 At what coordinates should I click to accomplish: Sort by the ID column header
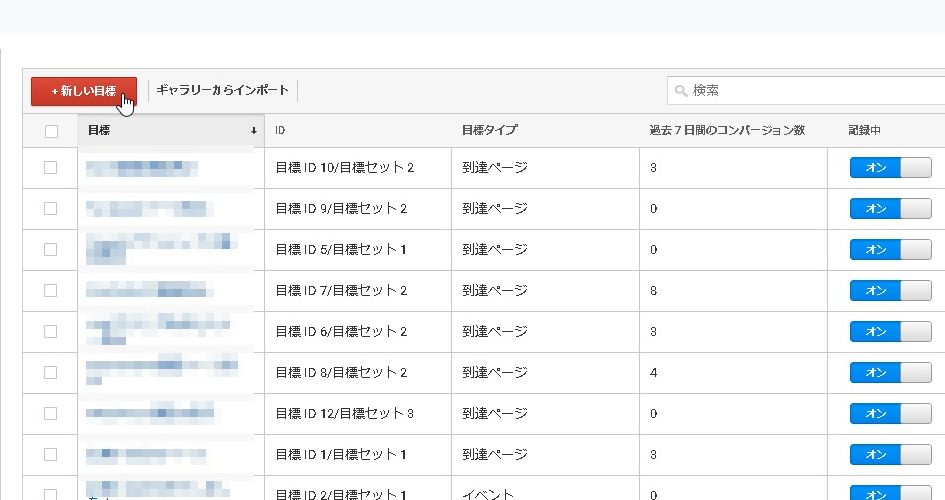coord(281,131)
